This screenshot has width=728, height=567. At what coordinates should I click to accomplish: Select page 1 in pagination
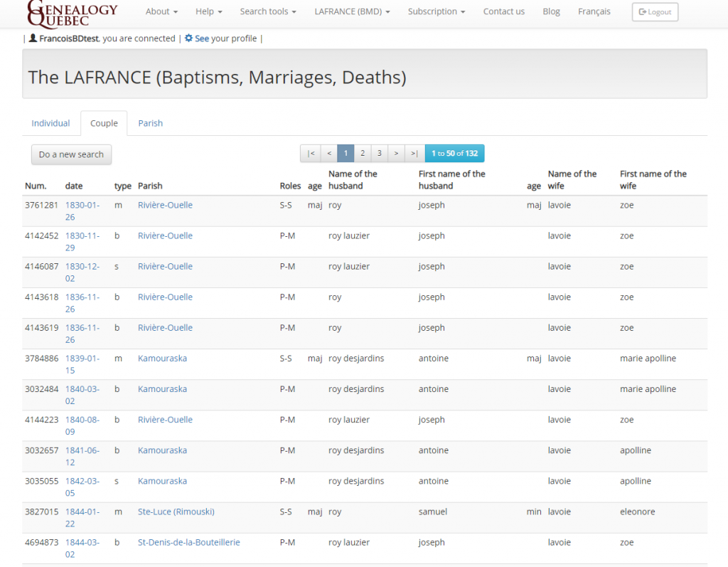(346, 154)
